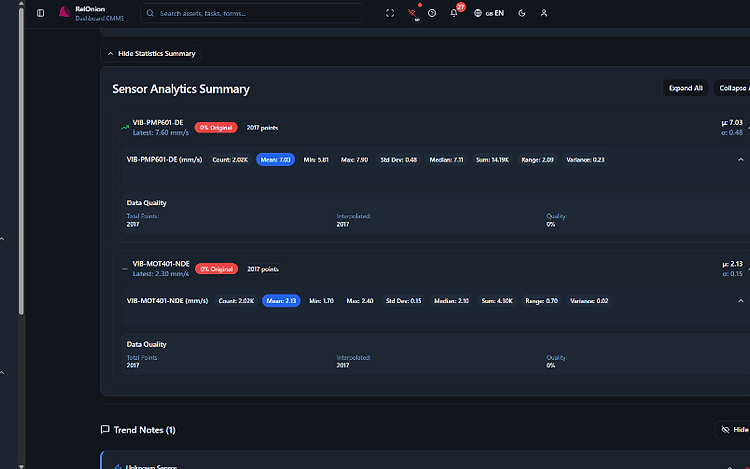This screenshot has height=469, width=750.
Task: Click the Std Dev: 0.48 chip
Action: [x=398, y=160]
